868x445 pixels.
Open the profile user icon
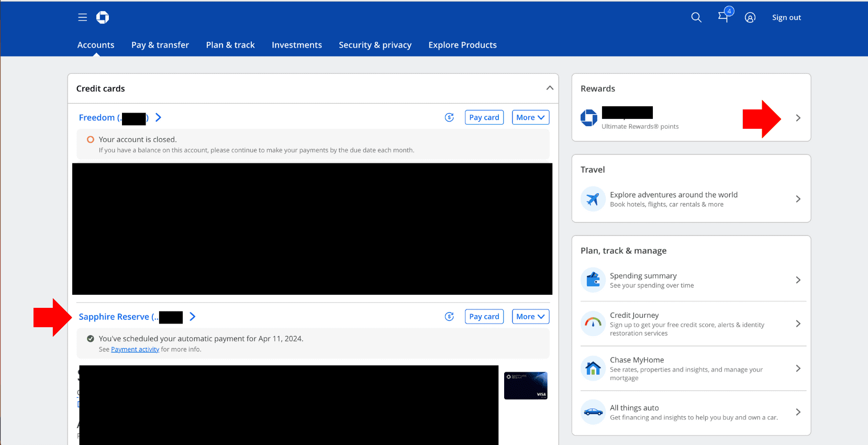(750, 17)
